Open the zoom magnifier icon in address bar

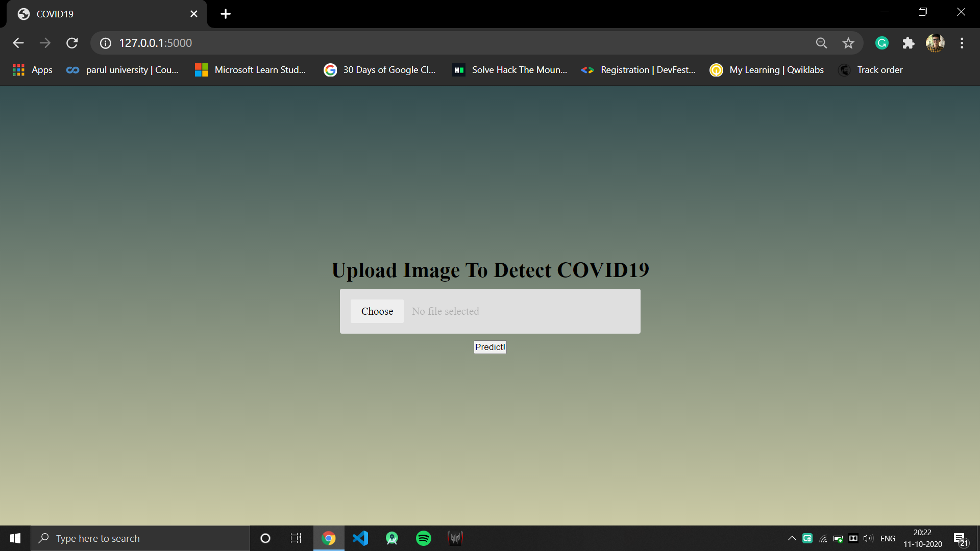[821, 43]
